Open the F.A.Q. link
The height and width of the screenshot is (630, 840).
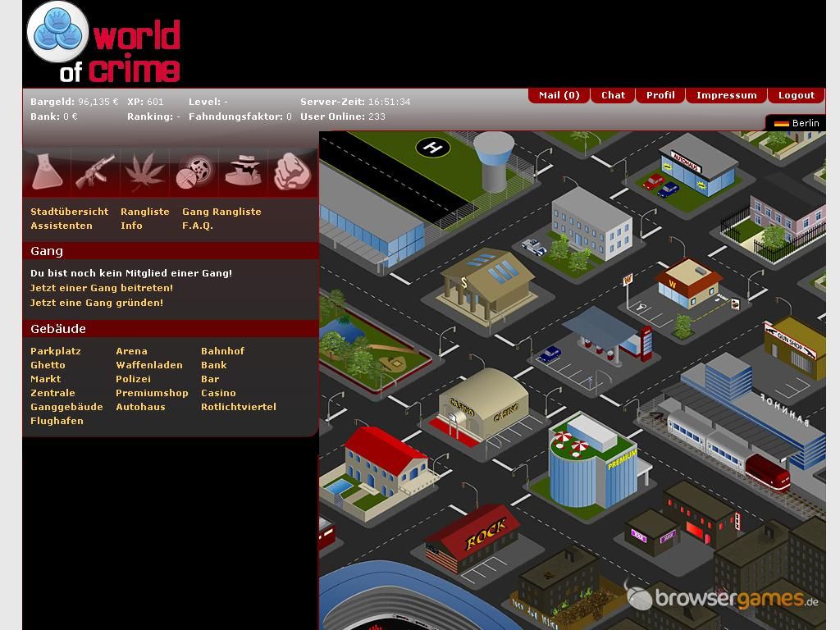(x=197, y=226)
